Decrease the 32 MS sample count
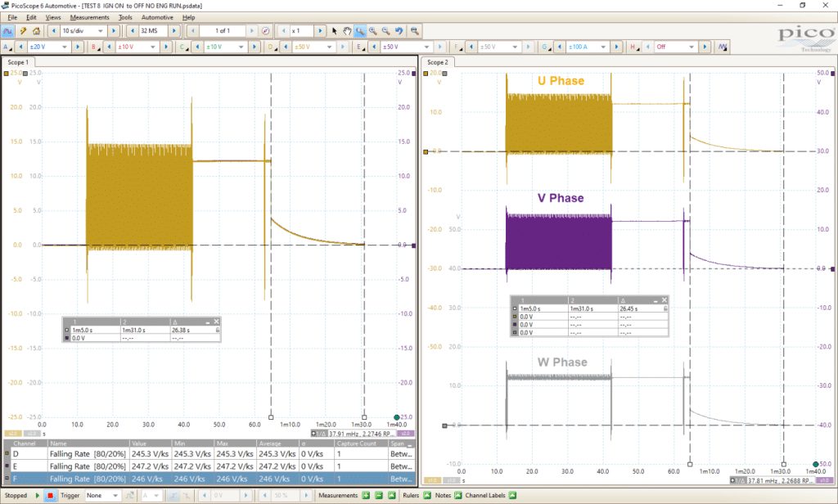 (133, 31)
